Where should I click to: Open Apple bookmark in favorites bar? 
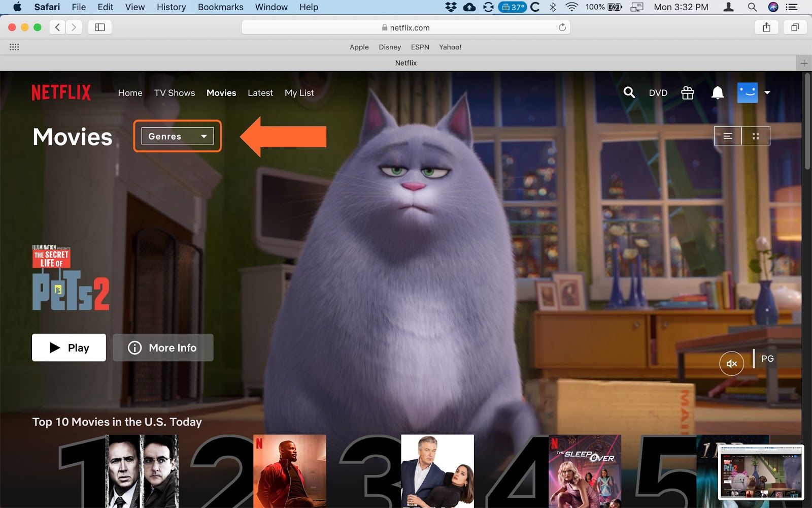pyautogui.click(x=359, y=47)
